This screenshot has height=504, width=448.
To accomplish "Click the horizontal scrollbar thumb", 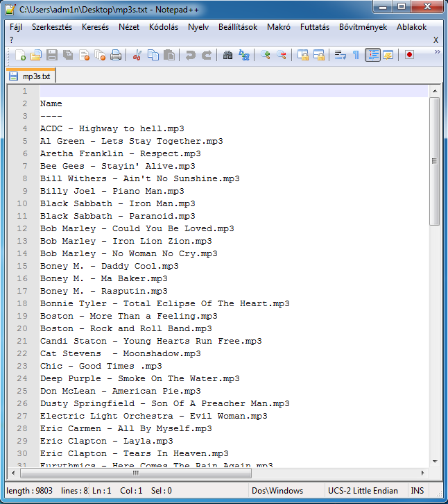I will click(x=136, y=473).
